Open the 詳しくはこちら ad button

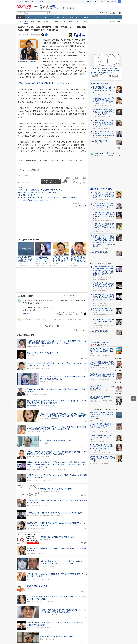(x=114, y=76)
